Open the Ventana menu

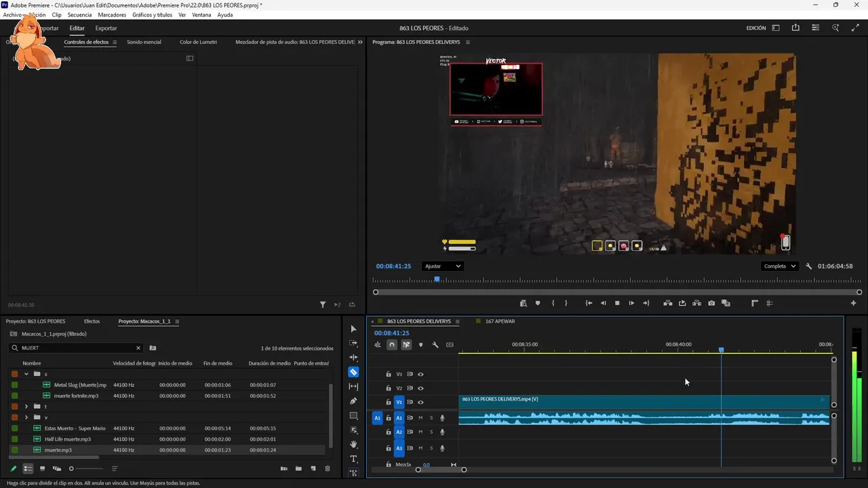point(201,14)
